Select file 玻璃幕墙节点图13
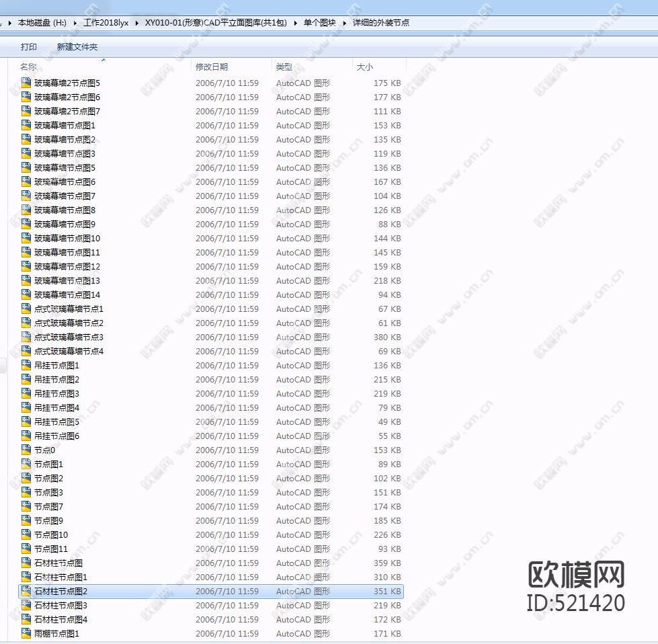This screenshot has width=658, height=644. (67, 280)
